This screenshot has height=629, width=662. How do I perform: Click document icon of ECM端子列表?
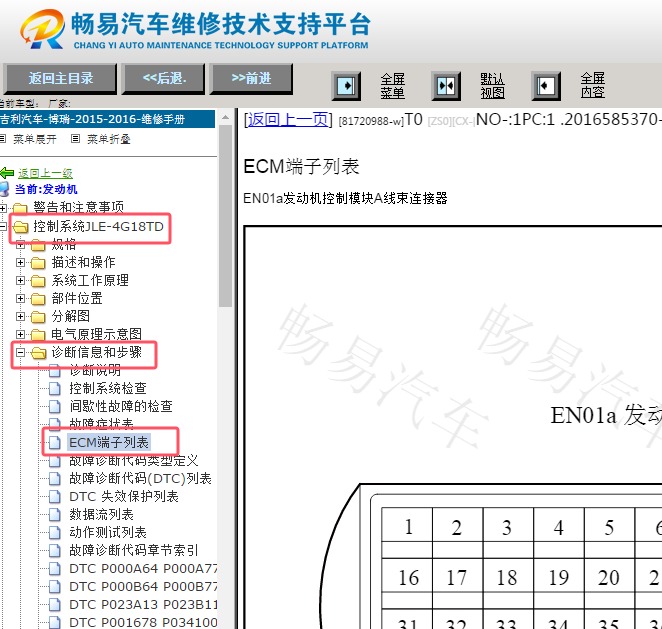[x=54, y=442]
